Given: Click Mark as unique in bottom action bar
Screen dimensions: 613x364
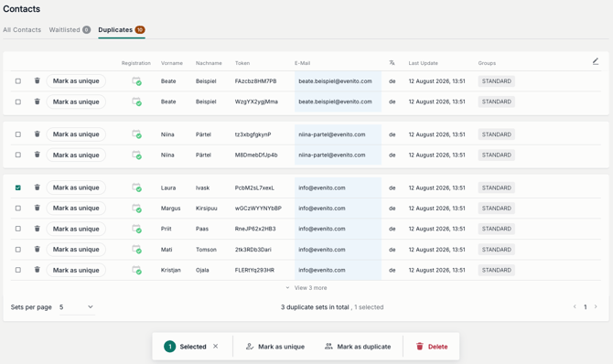Looking at the screenshot, I should click(275, 347).
